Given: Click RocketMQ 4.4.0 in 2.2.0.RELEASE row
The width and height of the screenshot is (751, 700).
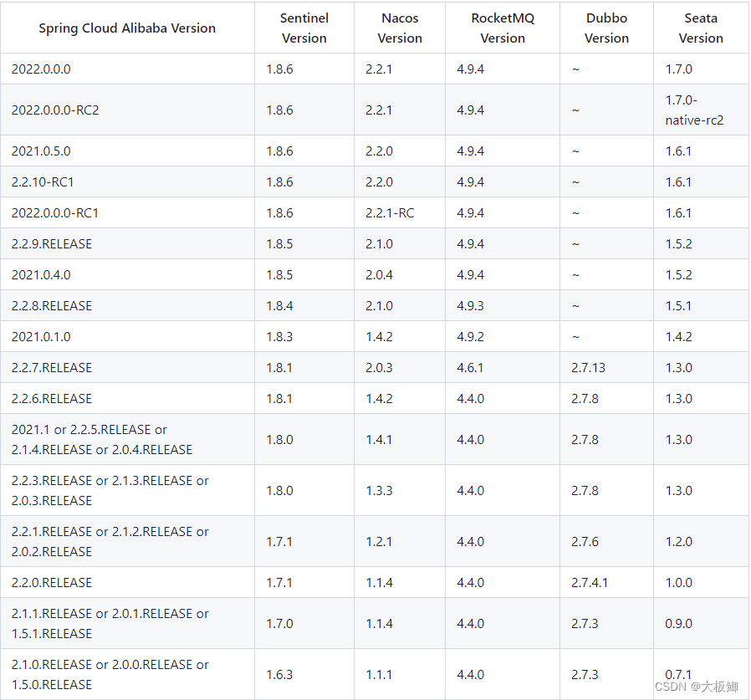Looking at the screenshot, I should point(470,583).
